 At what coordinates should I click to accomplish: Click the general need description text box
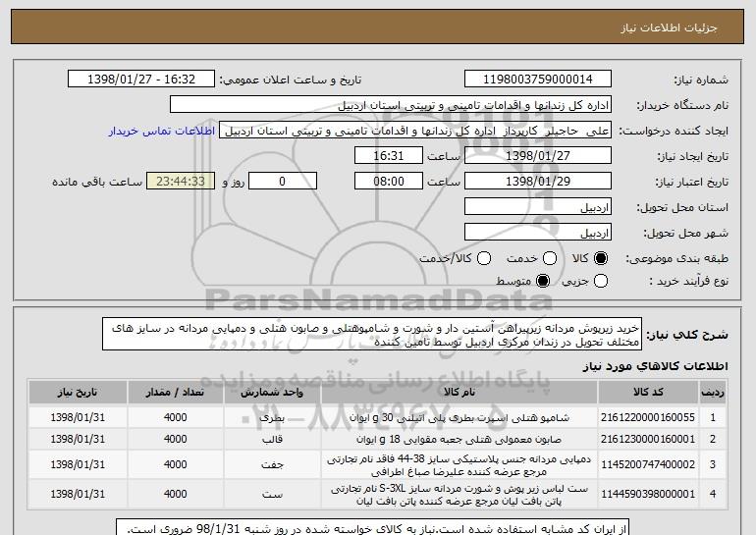tap(372, 334)
